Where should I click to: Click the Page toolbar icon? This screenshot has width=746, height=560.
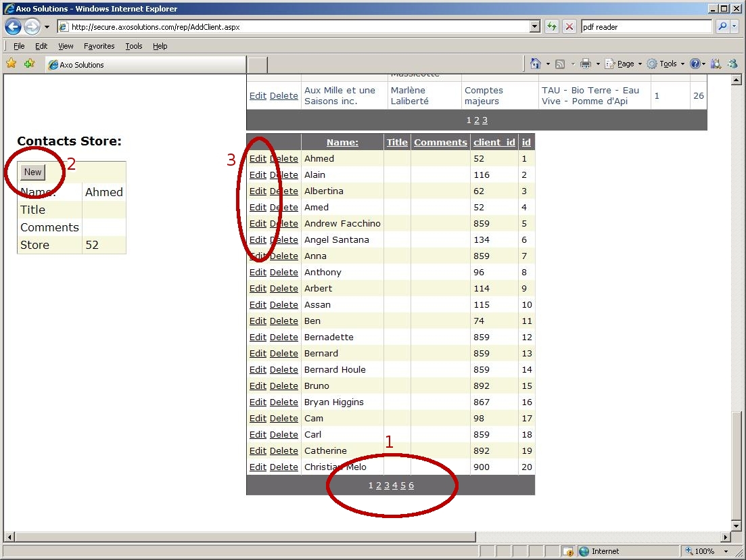tap(609, 64)
